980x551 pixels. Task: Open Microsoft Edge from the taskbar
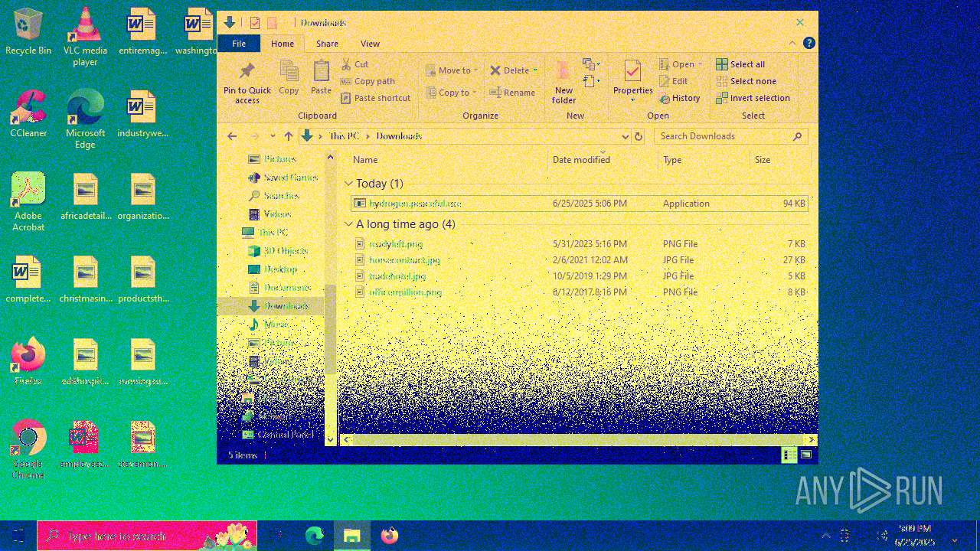pos(314,536)
